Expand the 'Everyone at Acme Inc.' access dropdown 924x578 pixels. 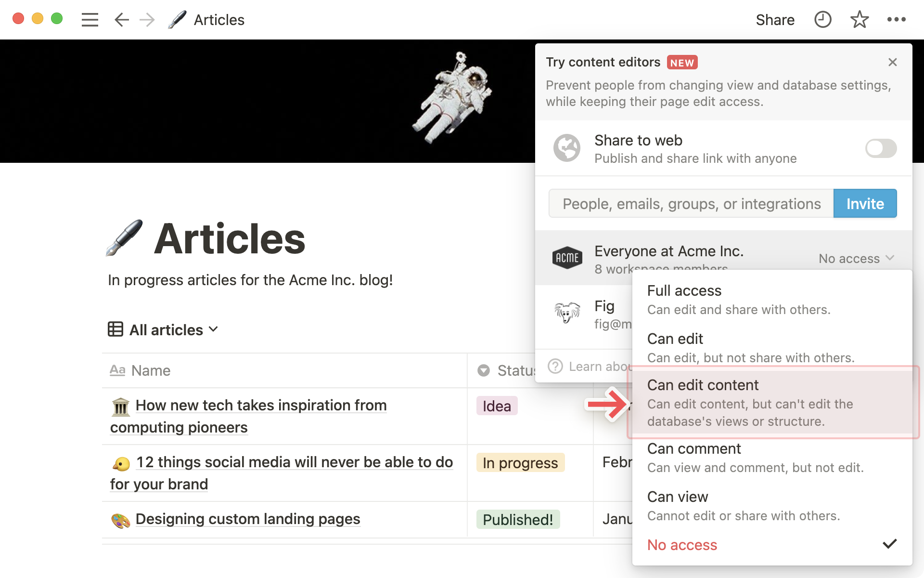pos(857,258)
